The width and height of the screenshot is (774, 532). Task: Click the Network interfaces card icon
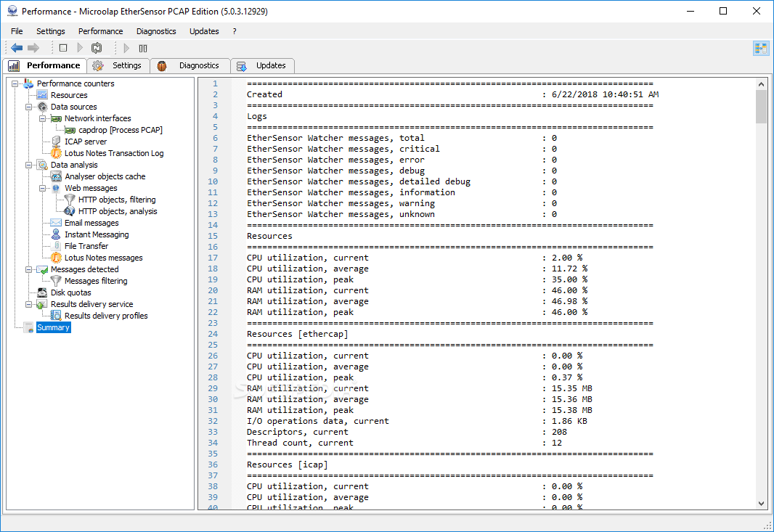[x=57, y=118]
